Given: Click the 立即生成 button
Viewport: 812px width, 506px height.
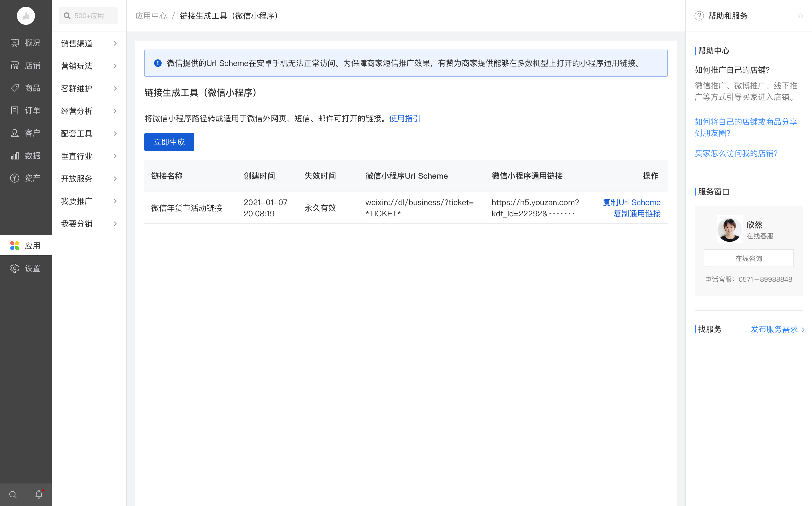Looking at the screenshot, I should coord(169,142).
